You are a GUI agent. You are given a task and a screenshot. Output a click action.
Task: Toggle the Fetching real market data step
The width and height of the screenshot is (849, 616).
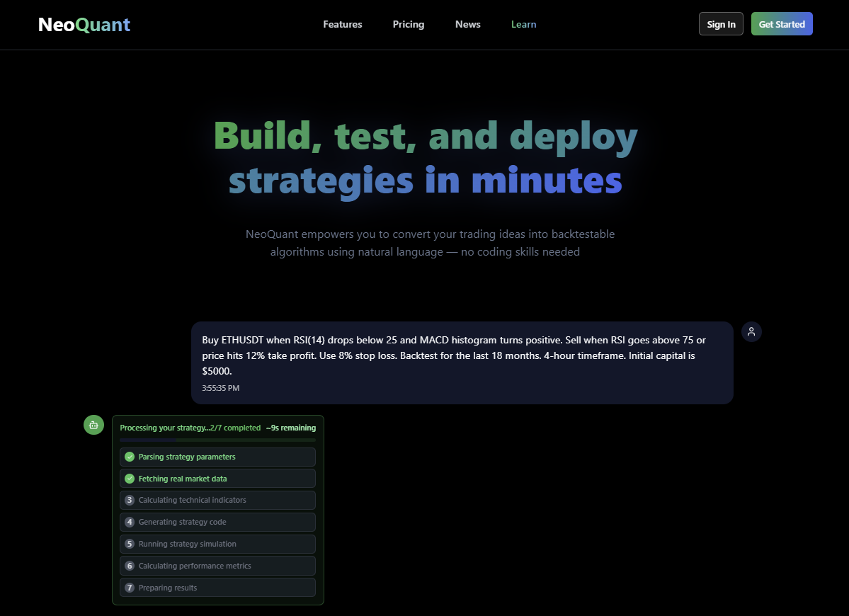point(217,479)
